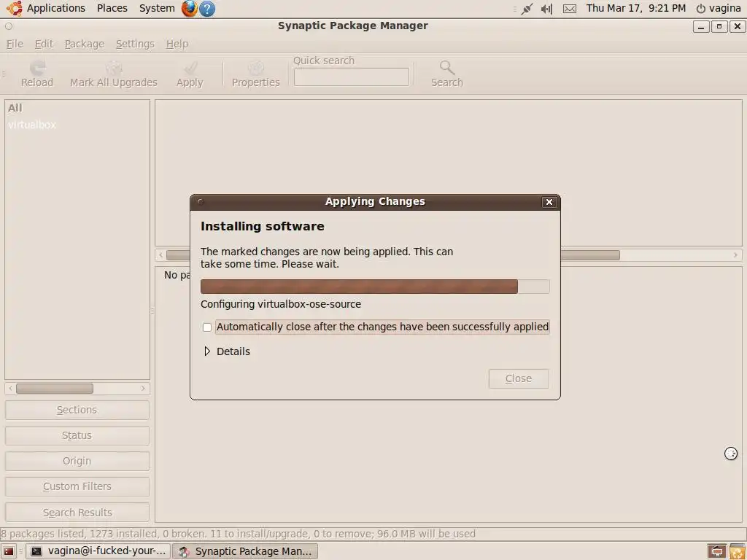Select the All filter entry
The width and height of the screenshot is (747, 560).
click(15, 108)
